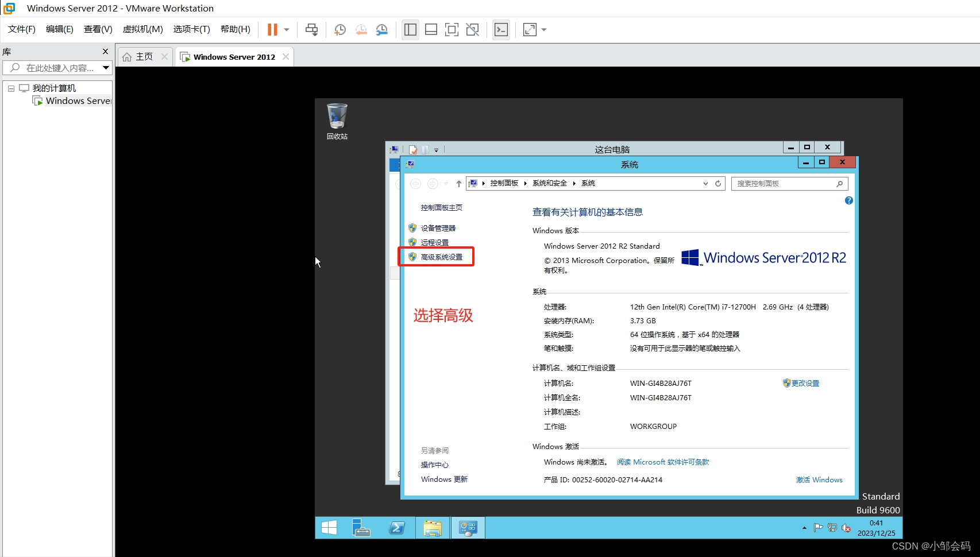The height and width of the screenshot is (557, 980).
Task: Select the 回收站 desktop icon
Action: tap(337, 121)
